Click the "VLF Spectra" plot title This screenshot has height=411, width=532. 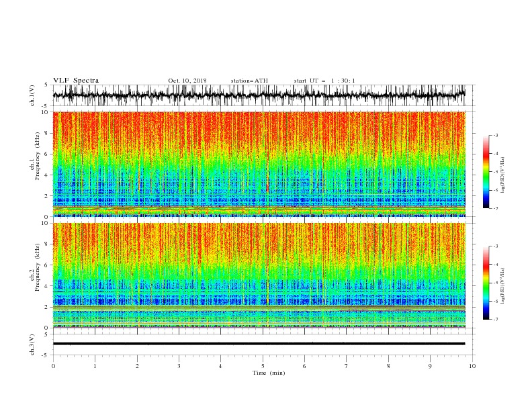pos(76,81)
